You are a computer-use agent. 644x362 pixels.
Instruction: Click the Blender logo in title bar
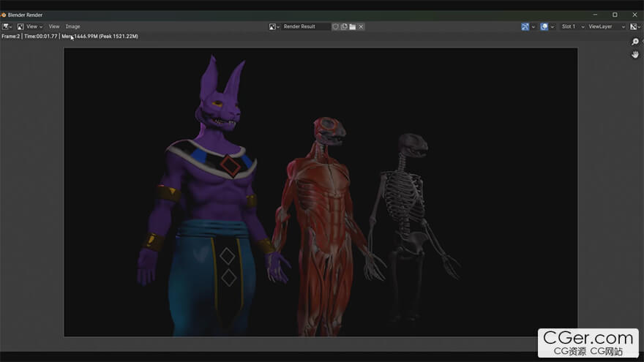pyautogui.click(x=4, y=15)
